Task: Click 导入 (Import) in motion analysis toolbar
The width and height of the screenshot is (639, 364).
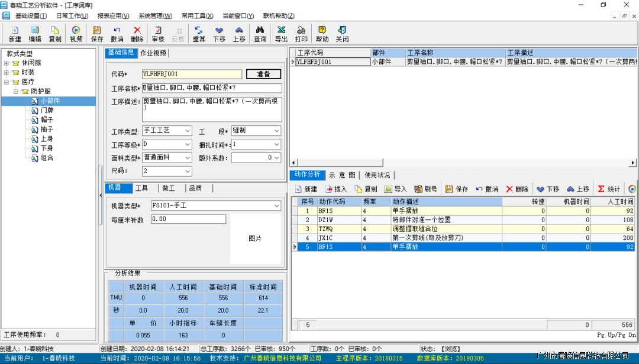Action: 396,189
